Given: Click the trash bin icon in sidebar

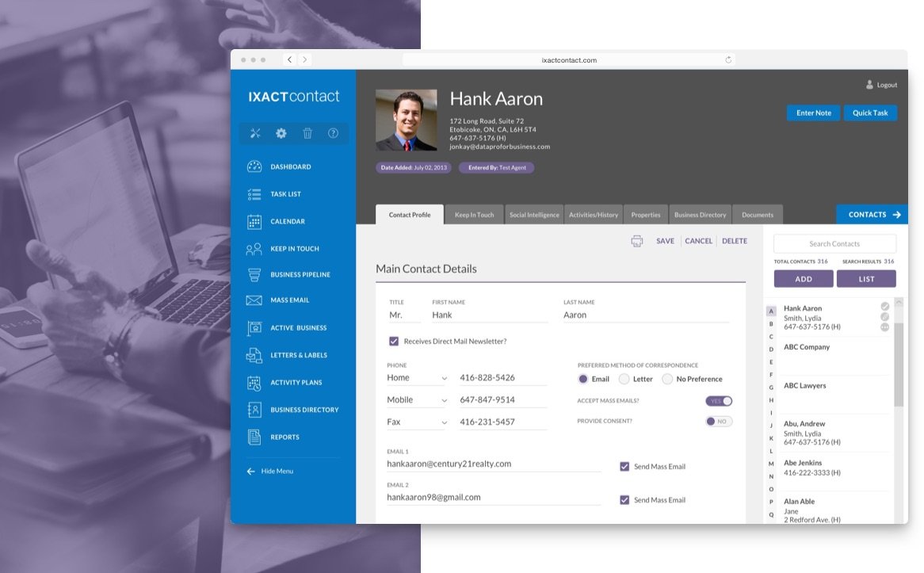Looking at the screenshot, I should tap(307, 133).
